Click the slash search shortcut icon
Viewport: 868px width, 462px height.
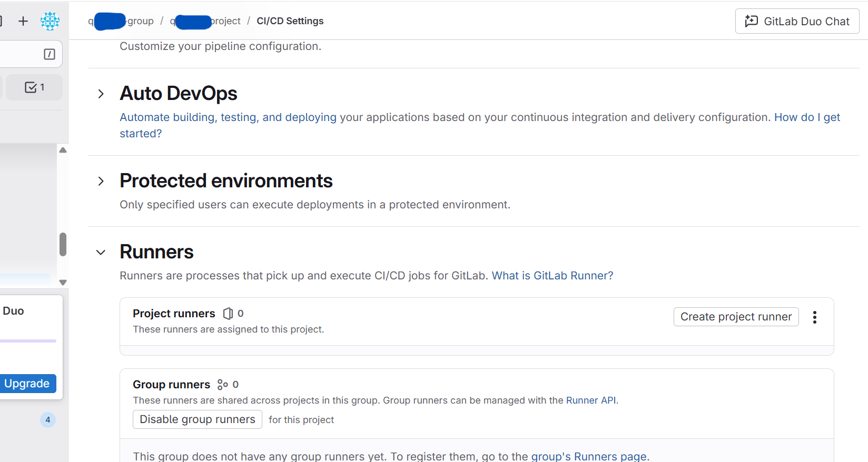[x=50, y=54]
